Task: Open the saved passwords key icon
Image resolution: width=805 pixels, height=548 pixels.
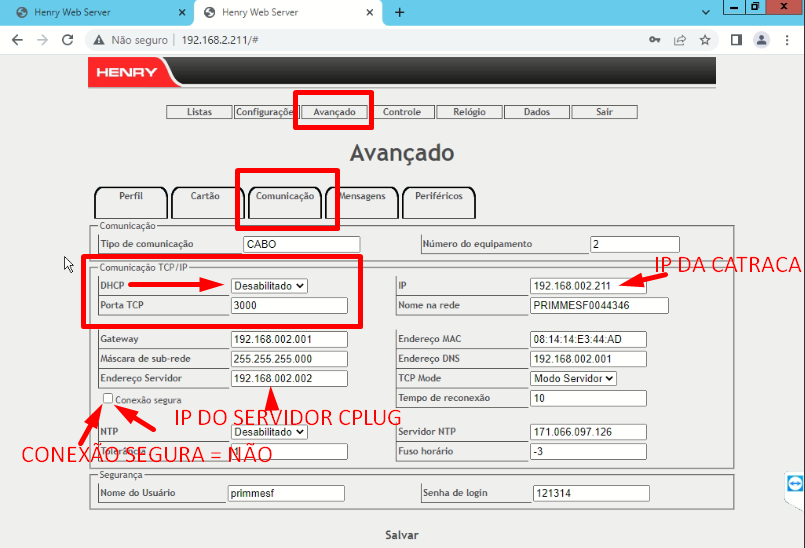Action: coord(654,40)
